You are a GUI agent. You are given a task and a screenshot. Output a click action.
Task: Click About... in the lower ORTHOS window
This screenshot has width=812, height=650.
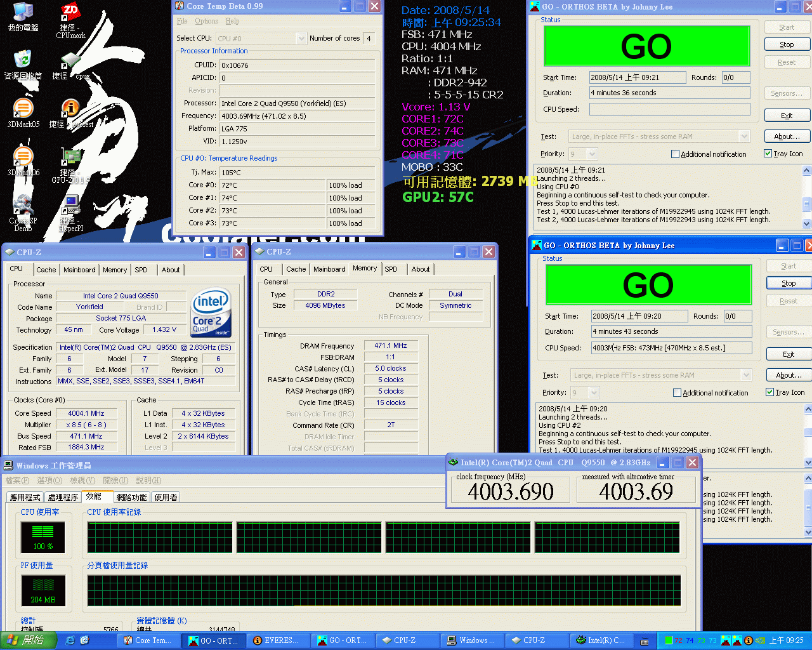click(x=789, y=375)
